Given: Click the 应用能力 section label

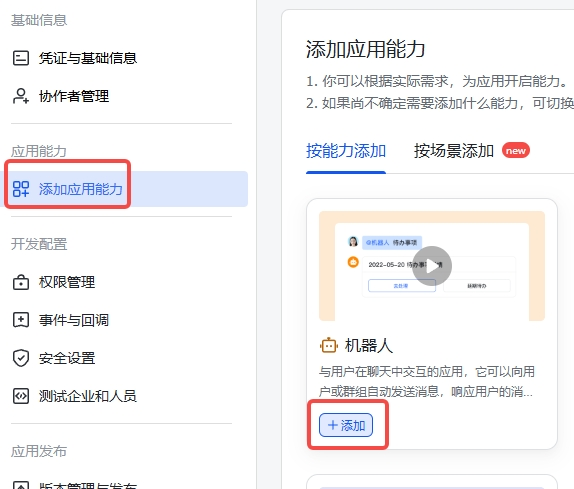Looking at the screenshot, I should 39,151.
